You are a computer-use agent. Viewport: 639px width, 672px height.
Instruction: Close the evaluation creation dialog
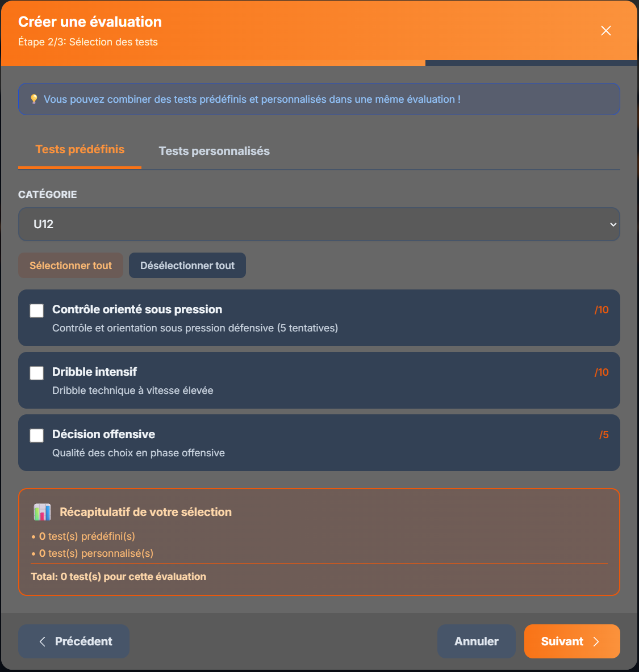click(x=605, y=31)
